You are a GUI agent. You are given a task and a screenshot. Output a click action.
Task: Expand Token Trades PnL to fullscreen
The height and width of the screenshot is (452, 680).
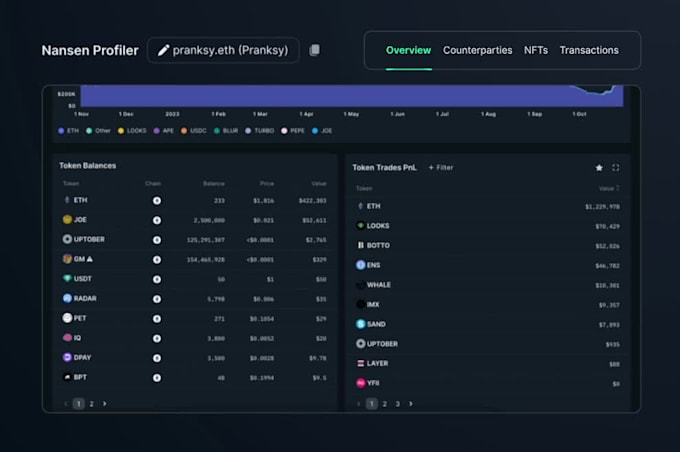pos(615,168)
